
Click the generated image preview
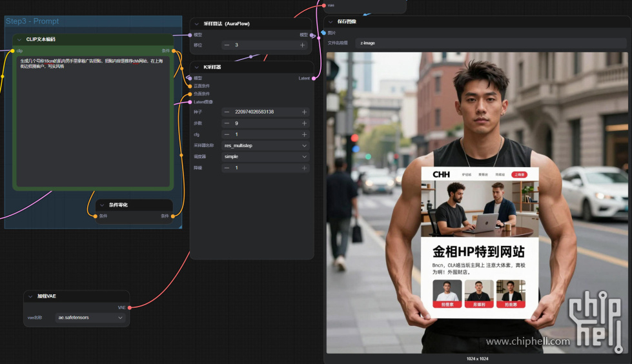(479, 203)
